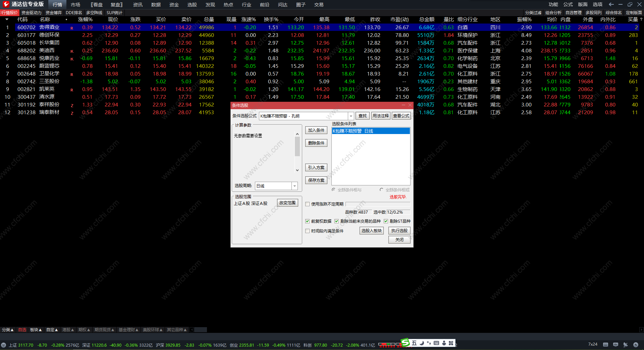
Task: Click the 计算参数 vertical scrollbar thumb
Action: tap(297, 146)
